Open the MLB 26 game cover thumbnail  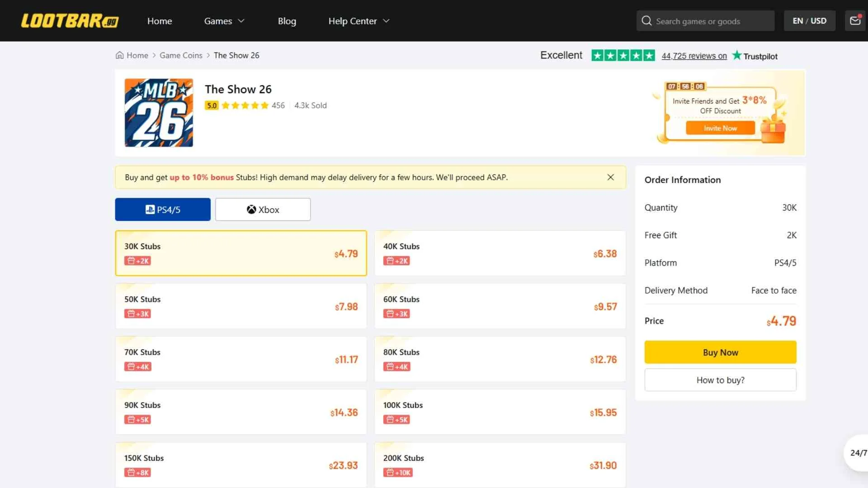[x=159, y=113]
